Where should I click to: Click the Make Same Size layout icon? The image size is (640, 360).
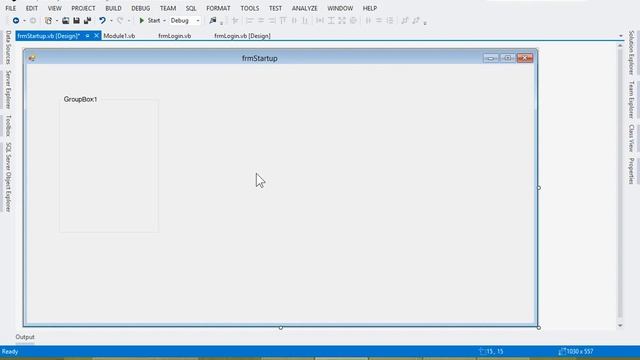pos(342,20)
